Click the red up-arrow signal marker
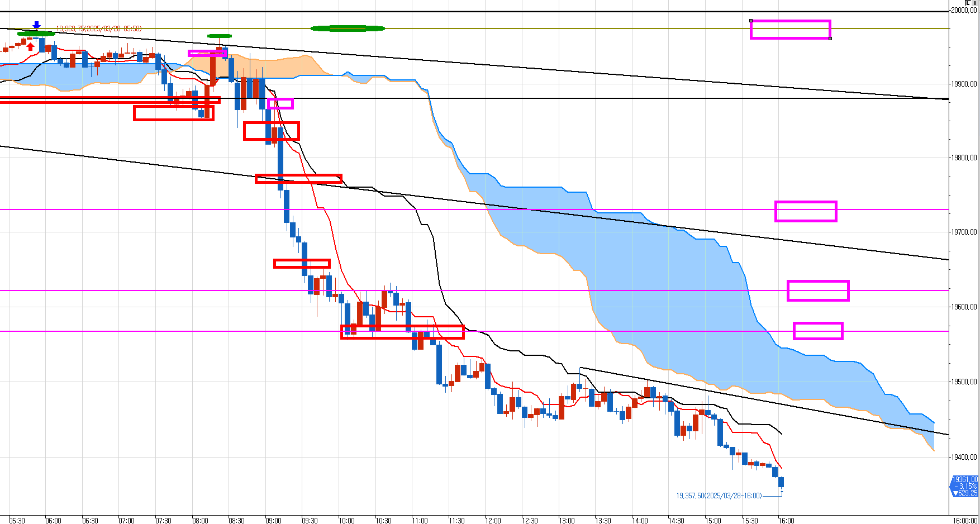 (31, 46)
